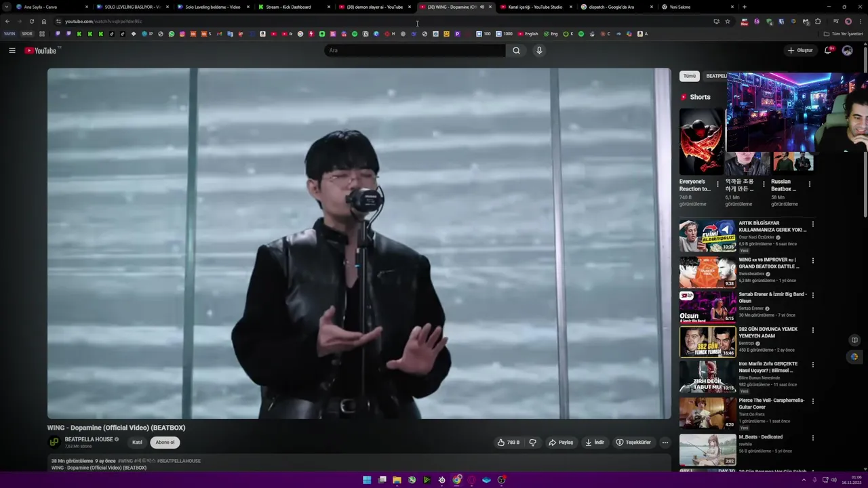Open the YouTube hamburger guide menu
This screenshot has width=868, height=488.
(12, 50)
